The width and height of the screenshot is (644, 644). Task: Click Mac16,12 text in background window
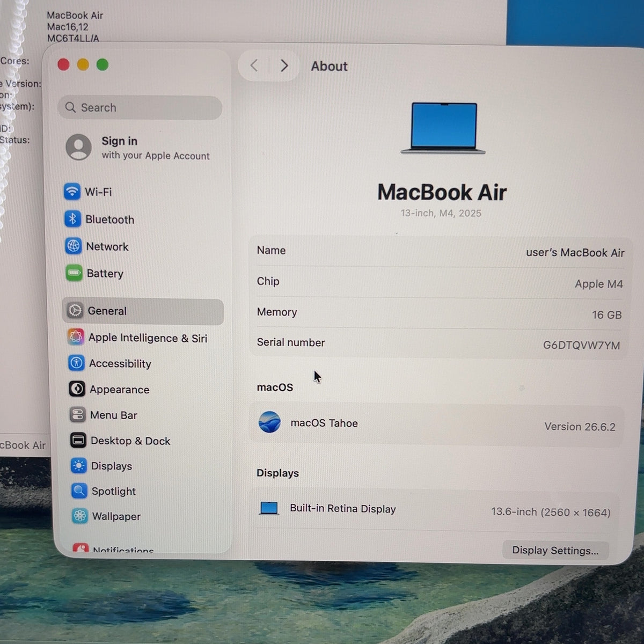[68, 27]
